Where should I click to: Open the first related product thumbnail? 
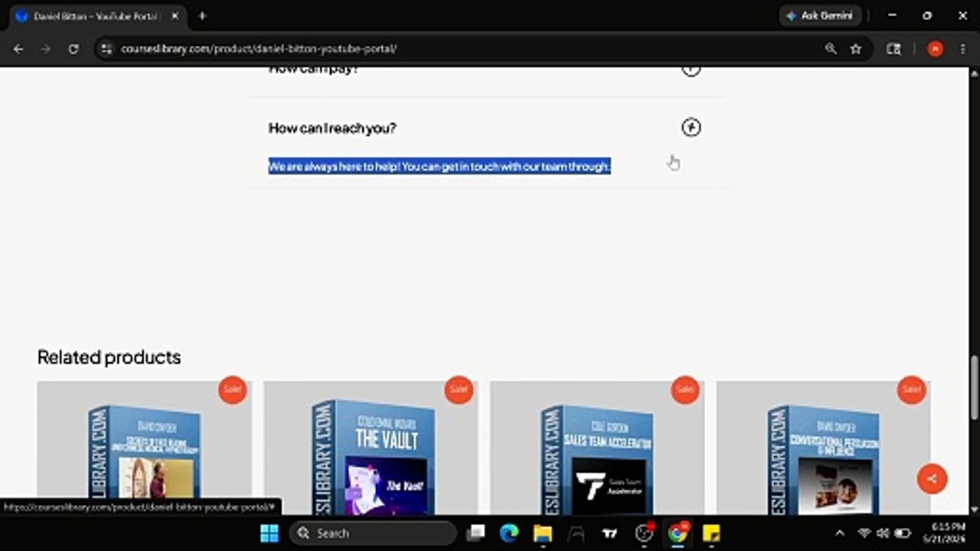click(x=144, y=448)
